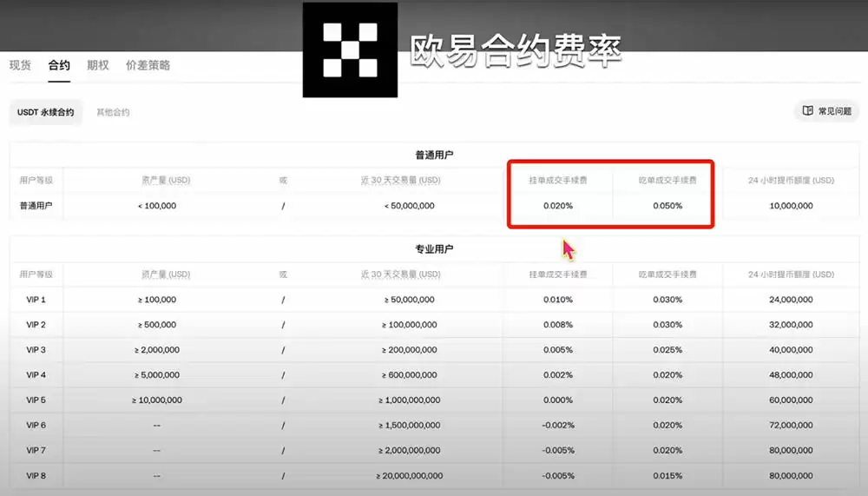Click VIP 6 maker fee -0.002%

(x=558, y=426)
